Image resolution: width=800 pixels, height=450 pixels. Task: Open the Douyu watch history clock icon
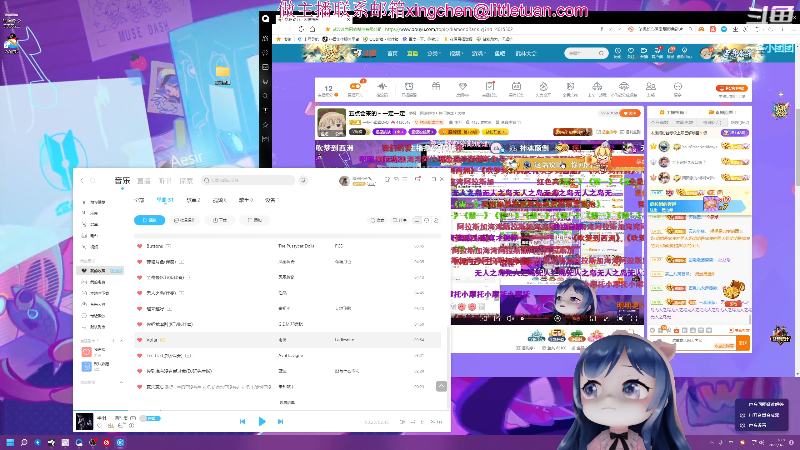pyautogui.click(x=617, y=53)
